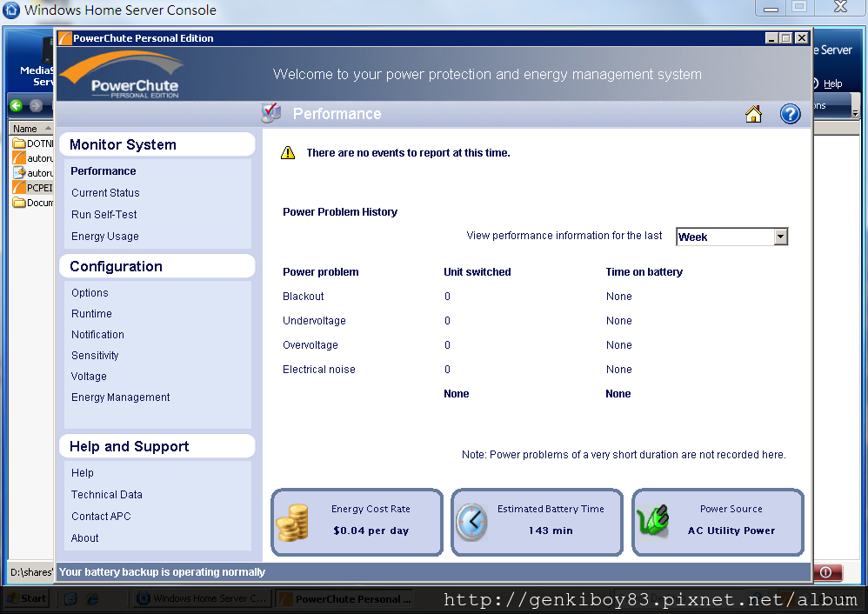
Task: Open the blue question mark help icon
Action: click(x=790, y=114)
